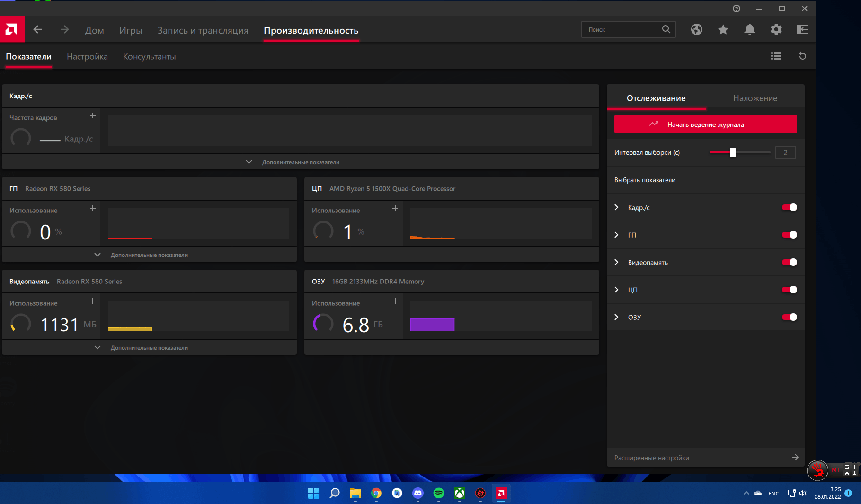Open the Игры tab
Screen dimensions: 861x504
(x=131, y=30)
